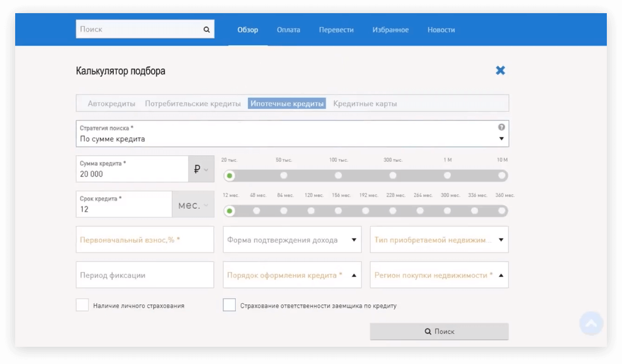Image resolution: width=622 pixels, height=364 pixels.
Task: Go to Избранное in the top menu
Action: [390, 29]
